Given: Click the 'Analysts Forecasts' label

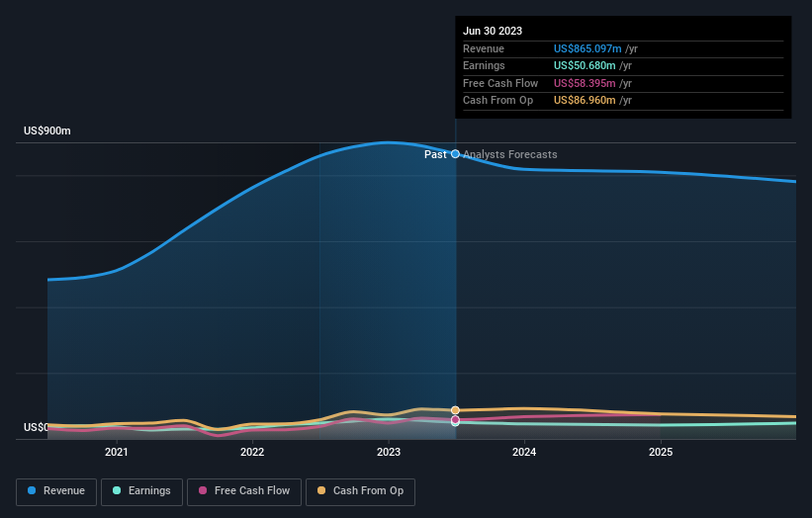Looking at the screenshot, I should pyautogui.click(x=510, y=154).
